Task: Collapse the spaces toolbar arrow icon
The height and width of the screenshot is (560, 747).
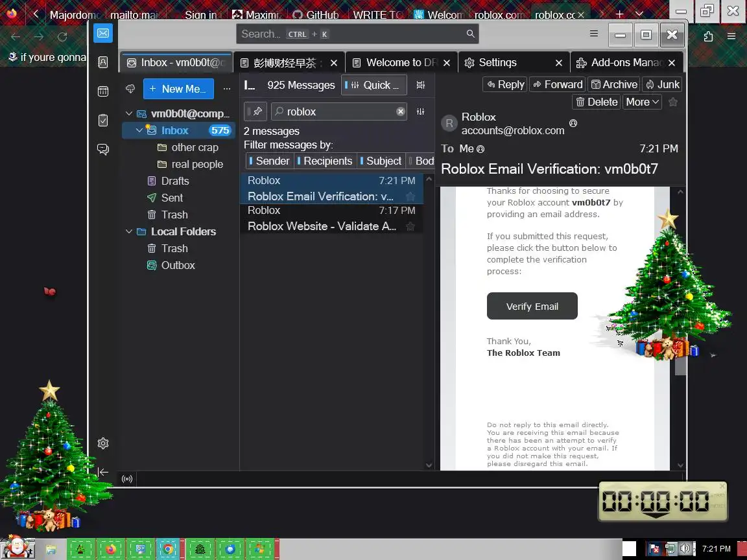Action: (x=103, y=472)
